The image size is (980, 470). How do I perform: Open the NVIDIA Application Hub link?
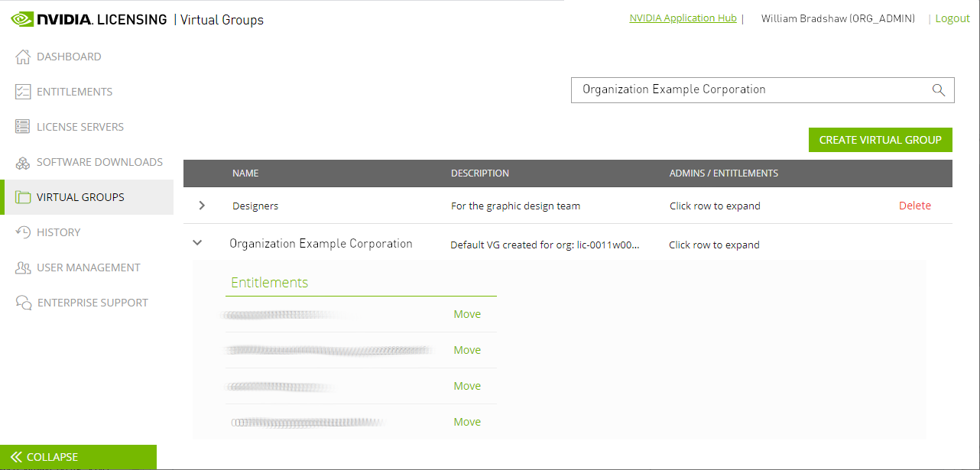coord(683,18)
